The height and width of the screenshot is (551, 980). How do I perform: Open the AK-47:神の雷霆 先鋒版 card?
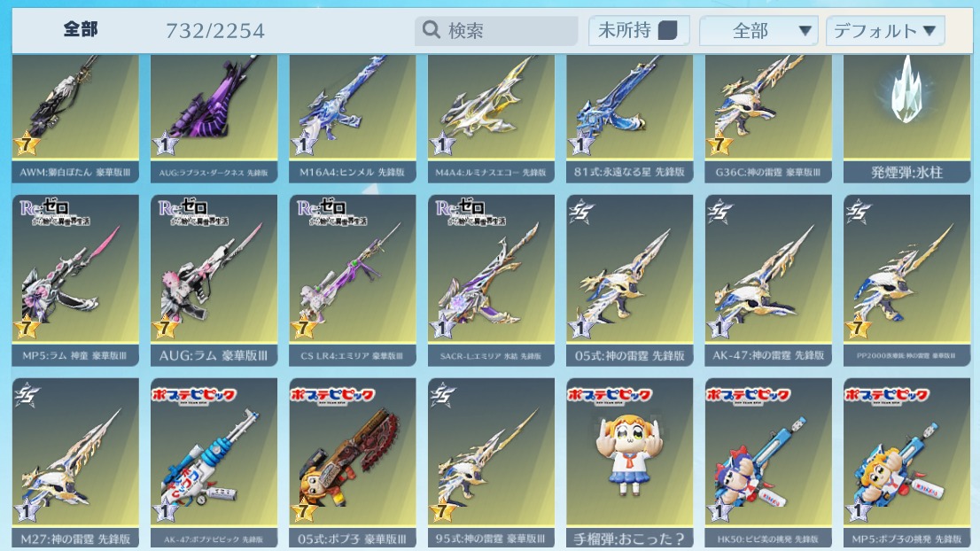click(x=768, y=281)
